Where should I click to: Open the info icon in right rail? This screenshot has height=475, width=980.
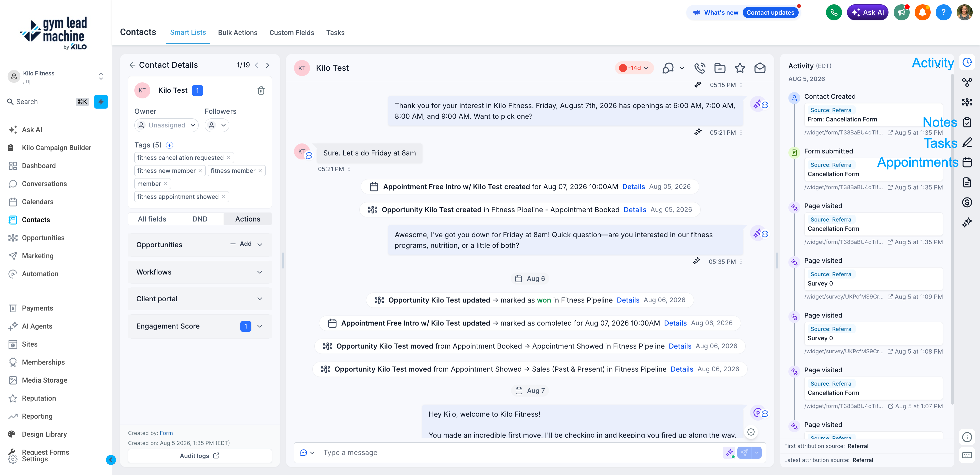coord(967,437)
